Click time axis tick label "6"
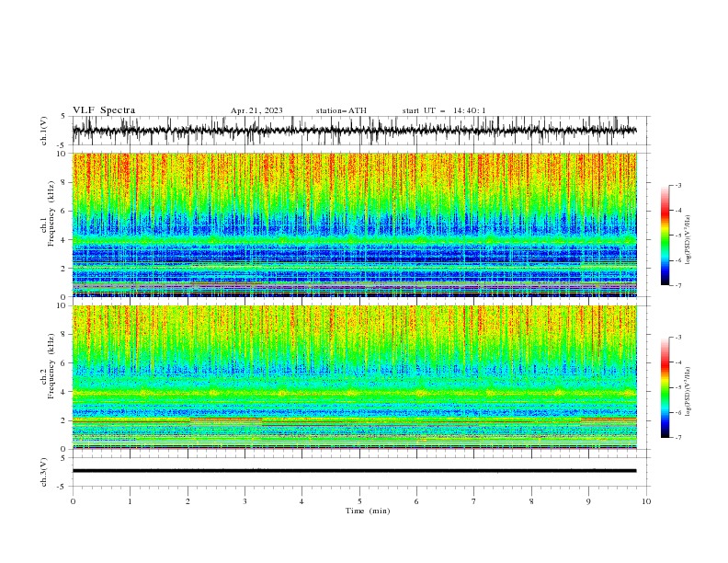This screenshot has width=728, height=563. 416,501
